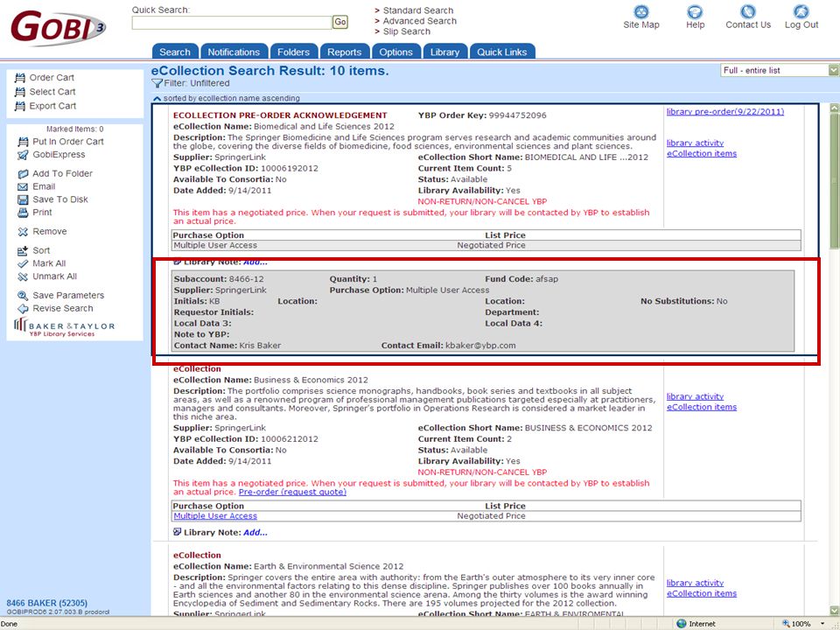This screenshot has height=630, width=840.
Task: Click the scrollbar down arrow
Action: 834,610
